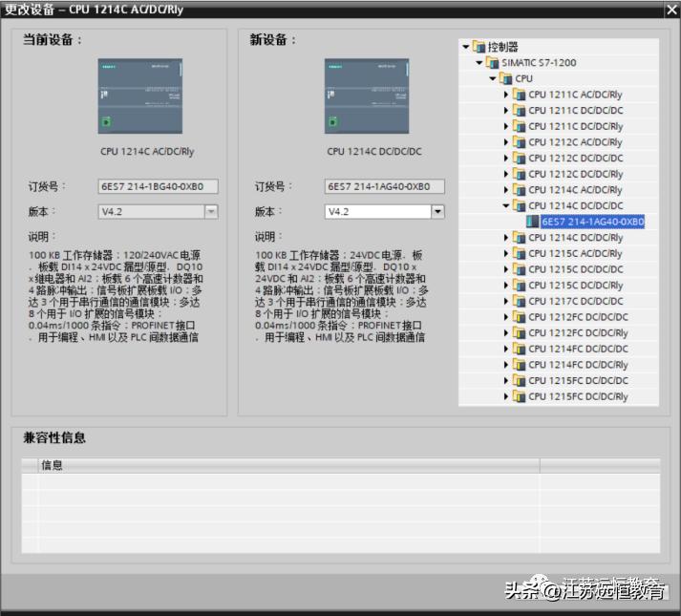Collapse the CPU folder node
The image size is (681, 616).
click(x=493, y=78)
